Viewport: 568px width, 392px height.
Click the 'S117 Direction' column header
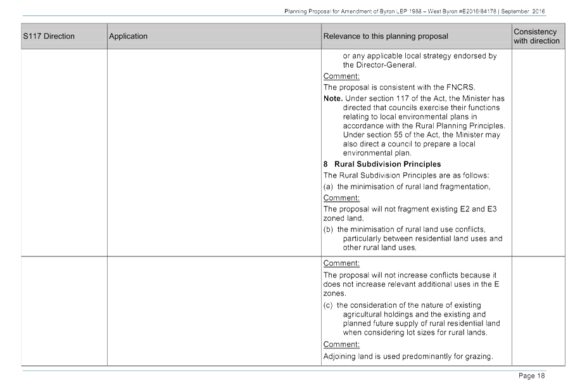click(64, 36)
